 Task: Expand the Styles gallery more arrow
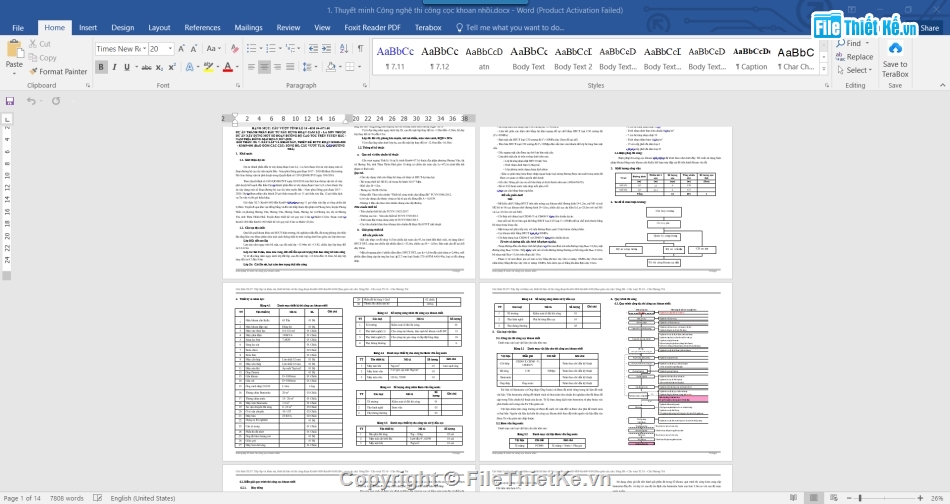[825, 68]
